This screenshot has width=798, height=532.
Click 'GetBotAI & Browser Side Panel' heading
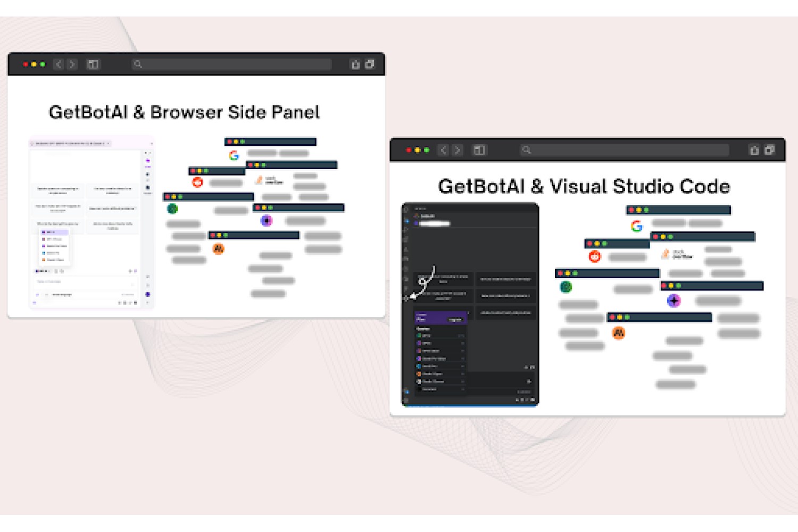click(184, 112)
